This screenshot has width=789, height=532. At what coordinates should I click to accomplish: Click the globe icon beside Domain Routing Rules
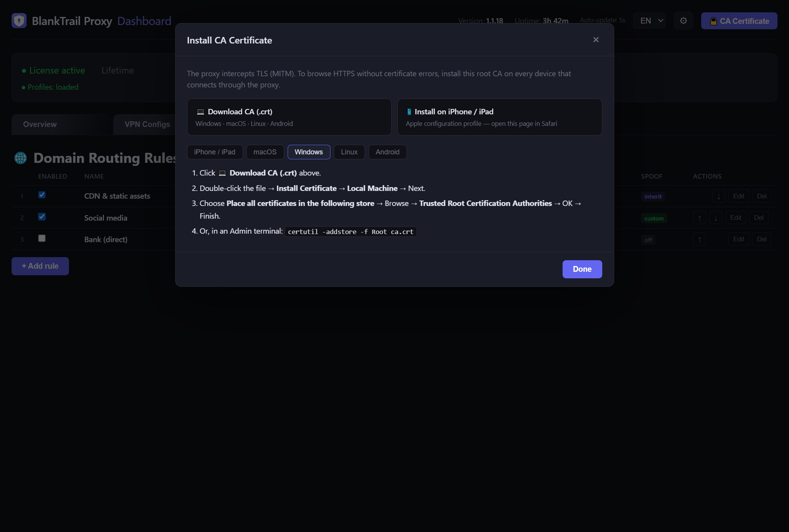coord(20,158)
